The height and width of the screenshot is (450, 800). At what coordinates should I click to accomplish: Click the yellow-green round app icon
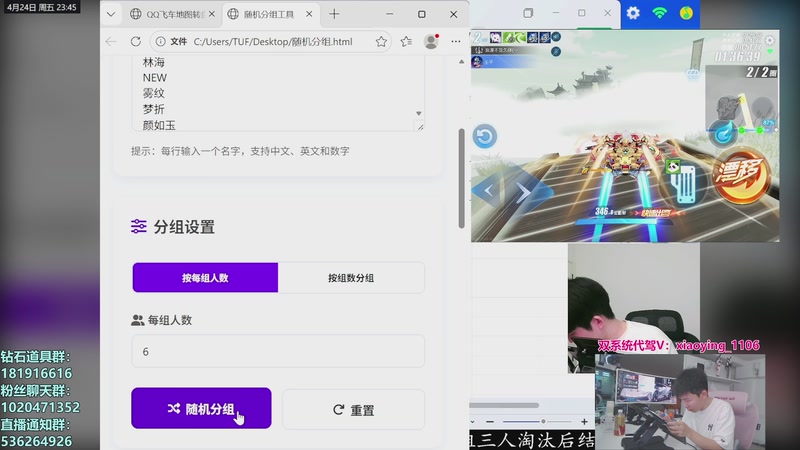click(x=686, y=13)
